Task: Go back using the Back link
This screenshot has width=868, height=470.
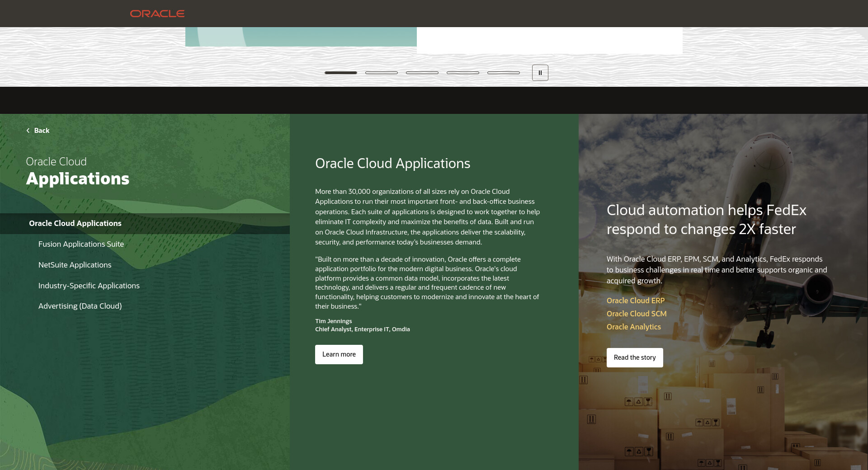Action: pos(42,131)
